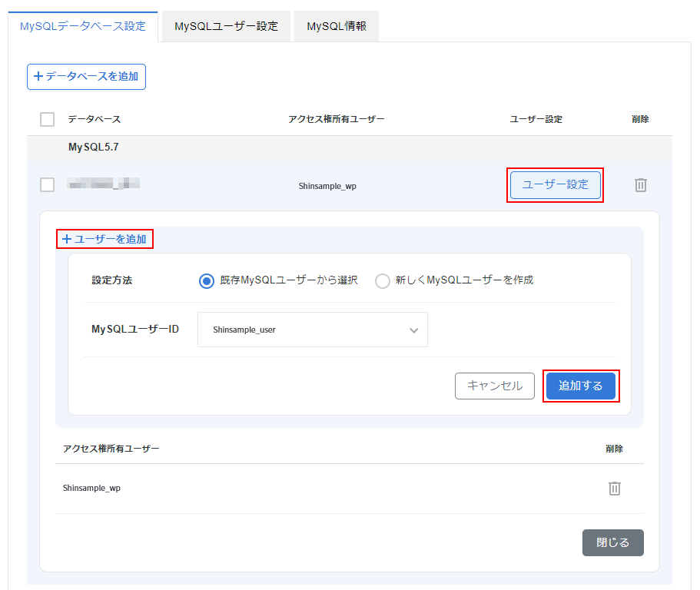
Task: Tick the select-all checkbox in the table header
Action: [x=47, y=119]
